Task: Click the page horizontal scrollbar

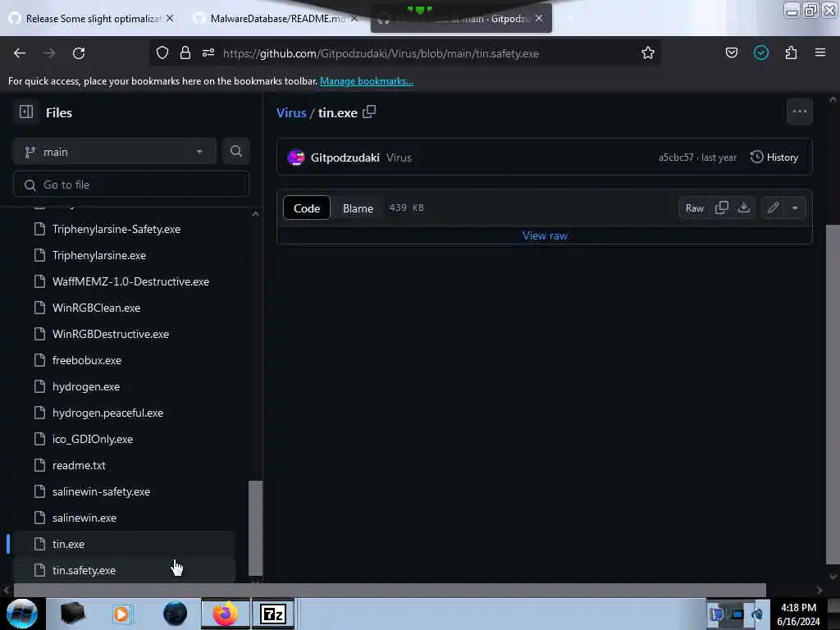Action: click(390, 590)
